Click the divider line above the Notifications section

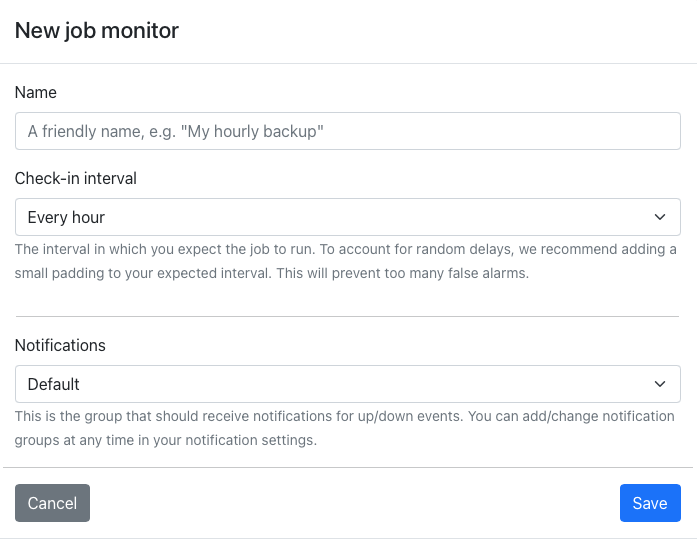point(348,317)
